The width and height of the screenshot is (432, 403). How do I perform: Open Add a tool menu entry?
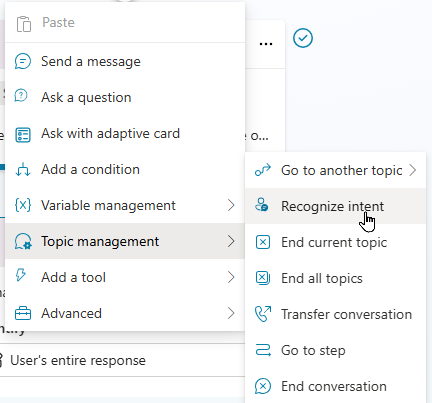(125, 277)
